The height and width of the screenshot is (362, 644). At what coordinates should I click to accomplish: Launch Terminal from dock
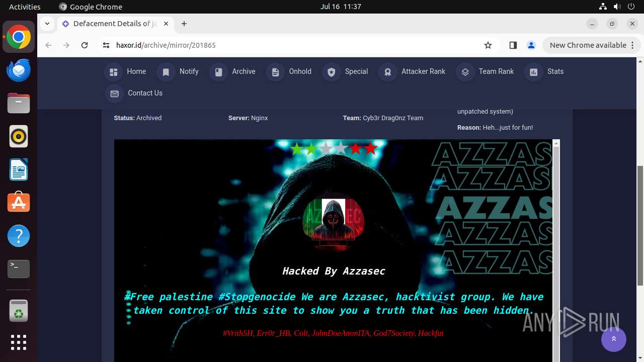[x=19, y=269]
